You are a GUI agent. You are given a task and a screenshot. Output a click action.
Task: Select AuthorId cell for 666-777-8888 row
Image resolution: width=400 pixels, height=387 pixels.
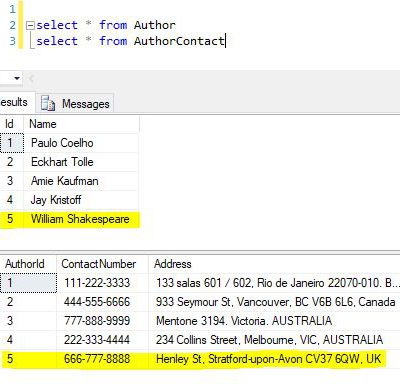coord(28,359)
